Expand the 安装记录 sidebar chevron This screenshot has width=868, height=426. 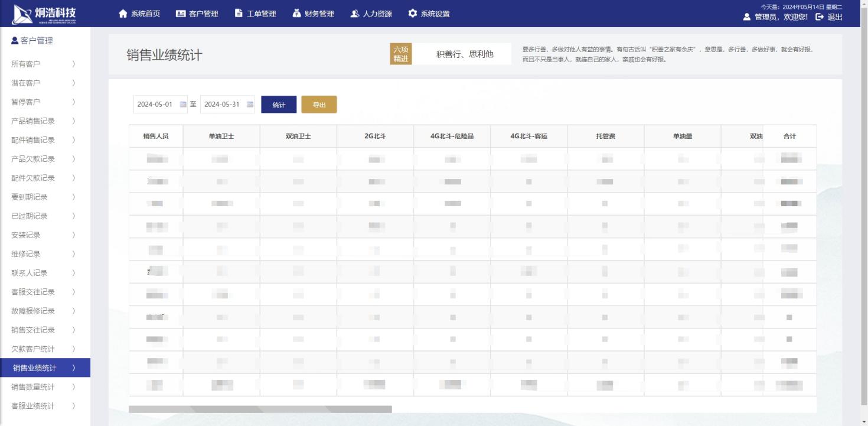point(74,235)
